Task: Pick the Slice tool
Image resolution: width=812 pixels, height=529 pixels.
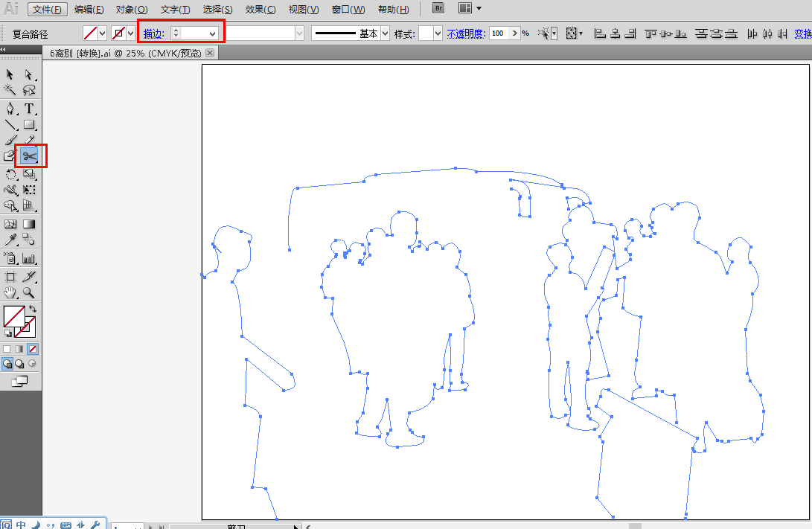Action: tap(28, 277)
